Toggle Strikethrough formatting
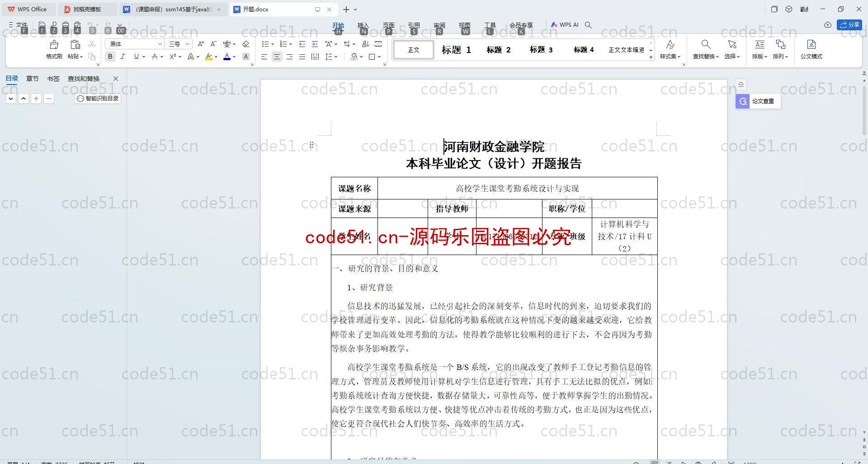 (154, 57)
